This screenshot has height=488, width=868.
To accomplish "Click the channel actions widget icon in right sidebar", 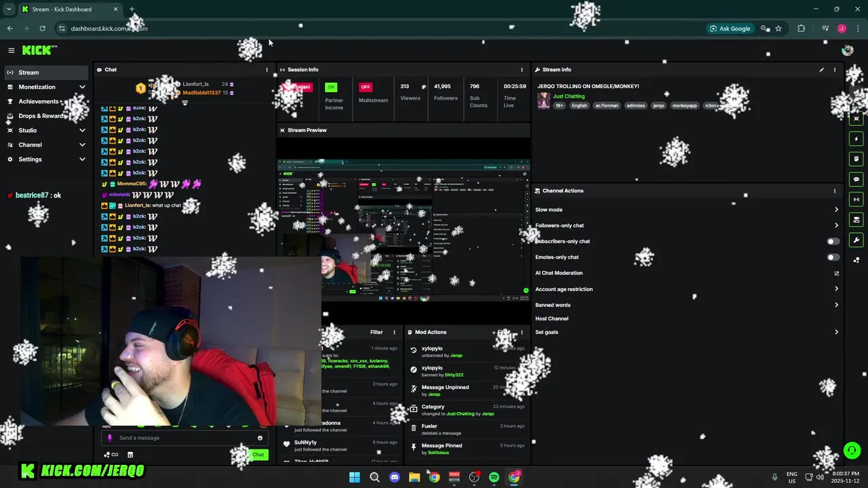I will [856, 220].
